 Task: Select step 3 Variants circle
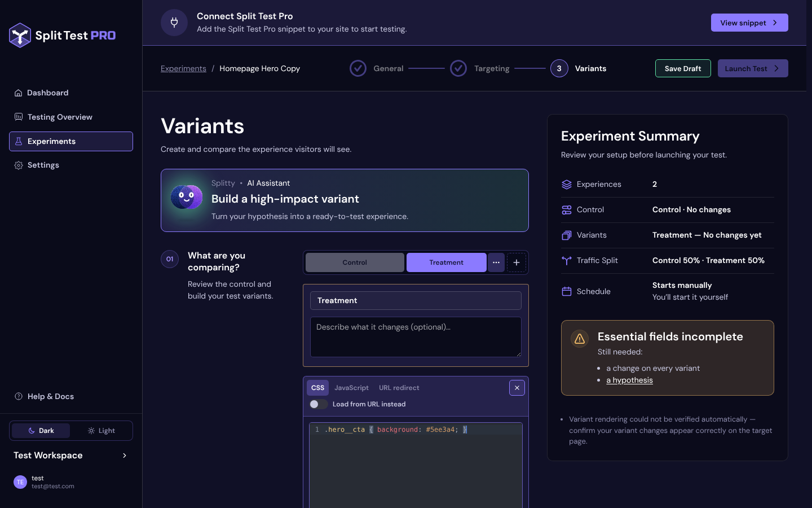point(559,68)
